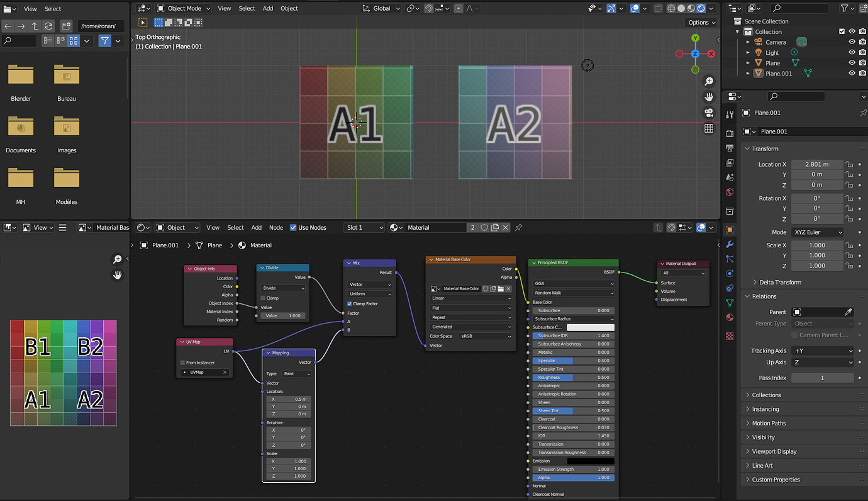Open the rotation Mode XYZ Euler dropdown
Viewport: 868px width, 501px height.
817,232
